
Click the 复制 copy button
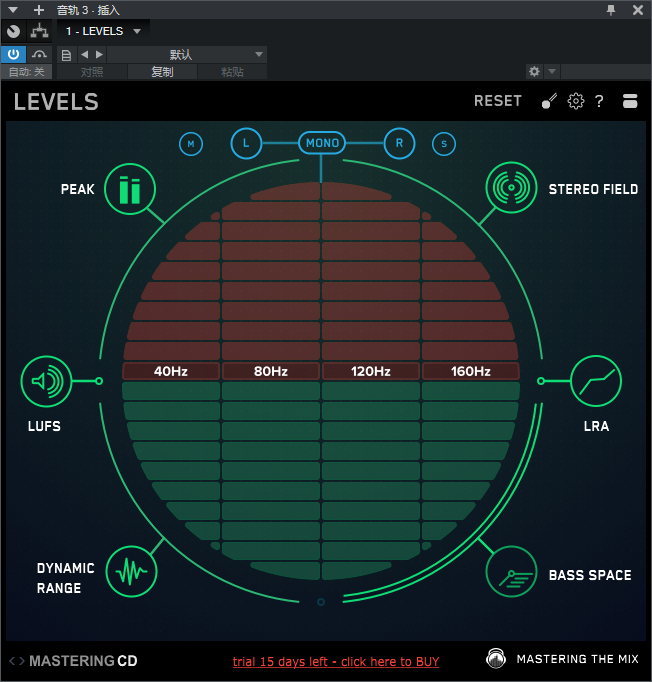(162, 72)
